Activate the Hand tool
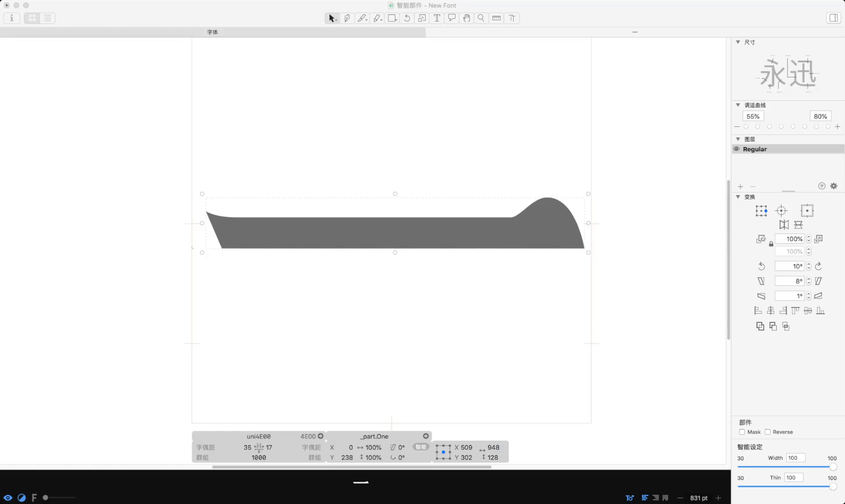845x504 pixels. tap(467, 18)
